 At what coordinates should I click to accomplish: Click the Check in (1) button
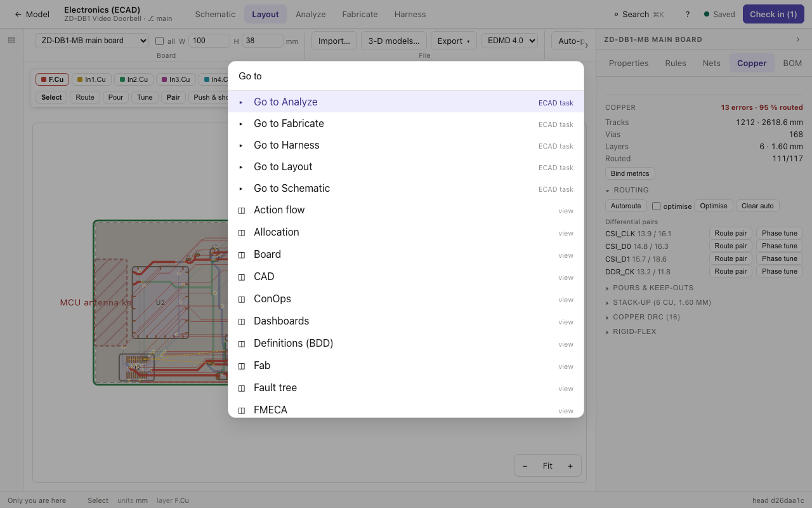pyautogui.click(x=773, y=14)
